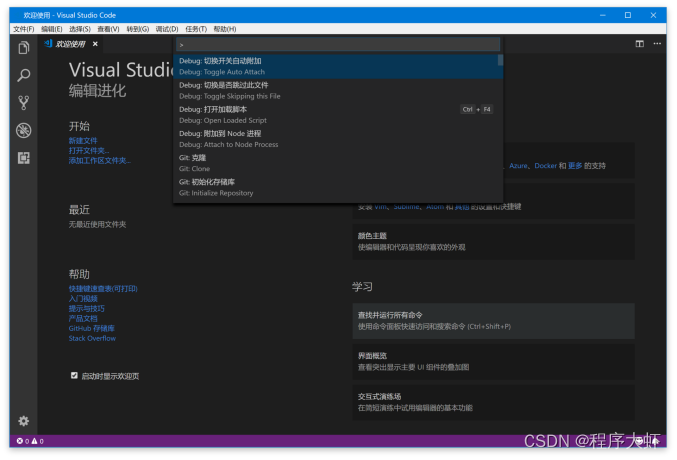This screenshot has height=460, width=677.
Task: Maximize the Visual Studio Code window
Action: point(628,15)
